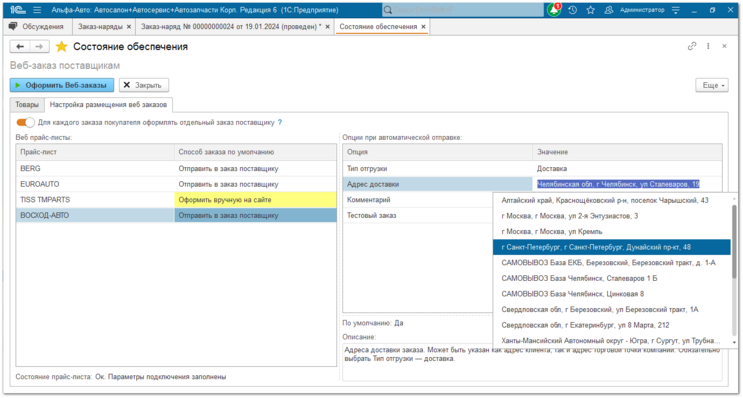Go back with left arrow button

point(20,46)
